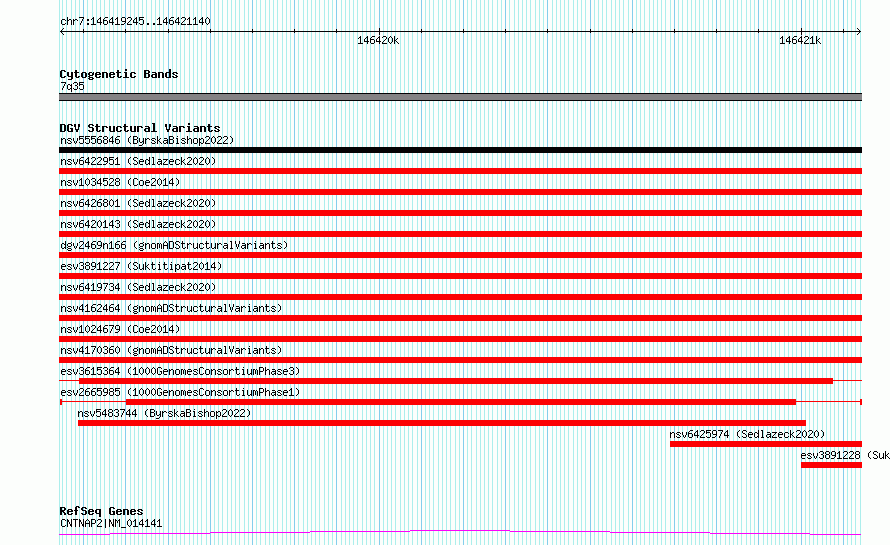The width and height of the screenshot is (890, 545).
Task: Click nsv4170360 (gnomADStructuralVariants) label
Action: (x=171, y=350)
